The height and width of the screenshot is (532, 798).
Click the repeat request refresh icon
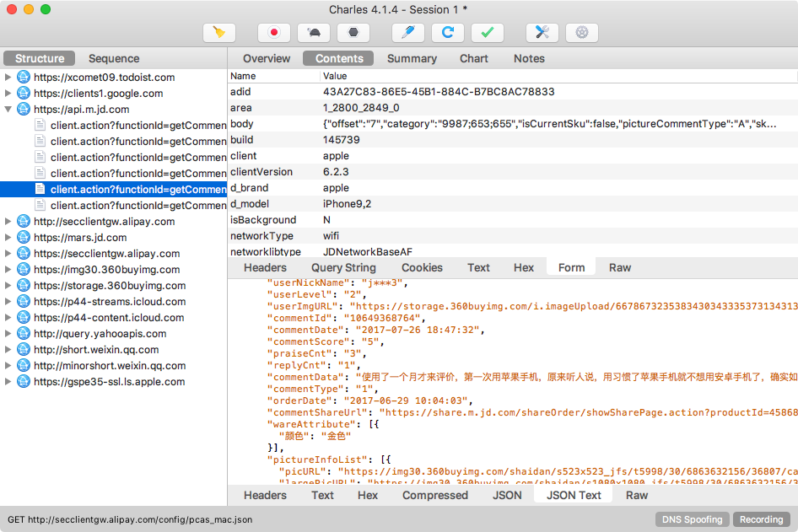[448, 33]
